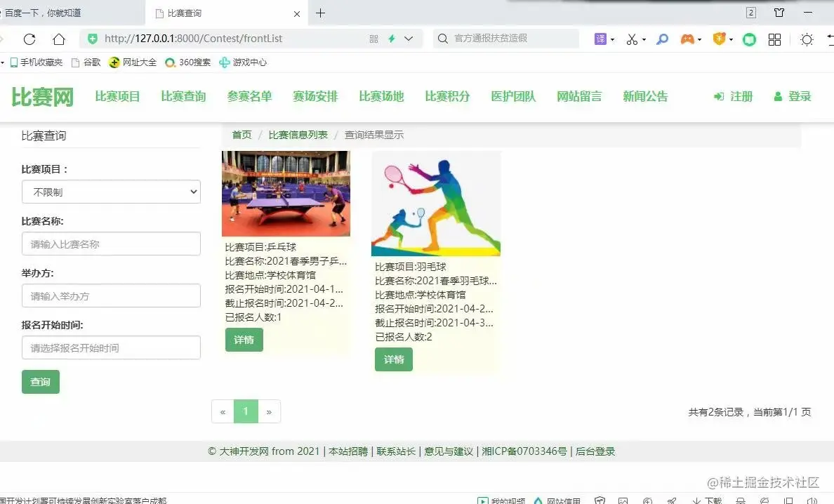The image size is (834, 504).
Task: Reload the page with the refresh icon
Action: 29,39
